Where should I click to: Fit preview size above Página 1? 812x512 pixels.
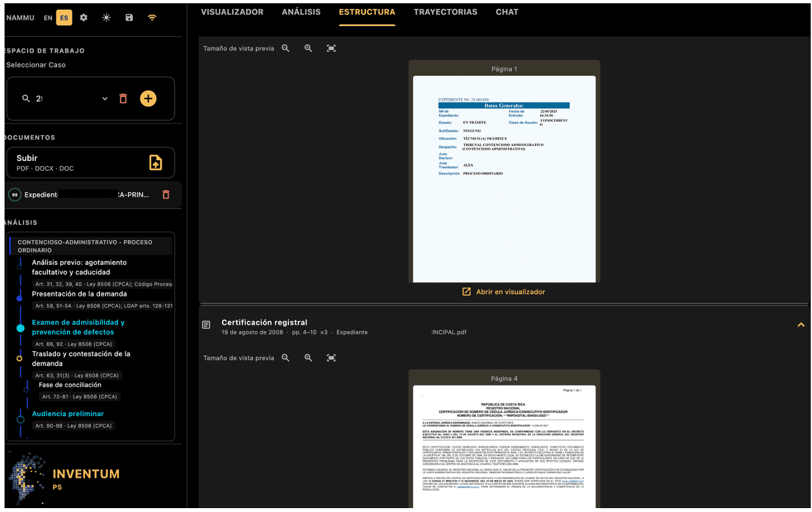point(332,49)
